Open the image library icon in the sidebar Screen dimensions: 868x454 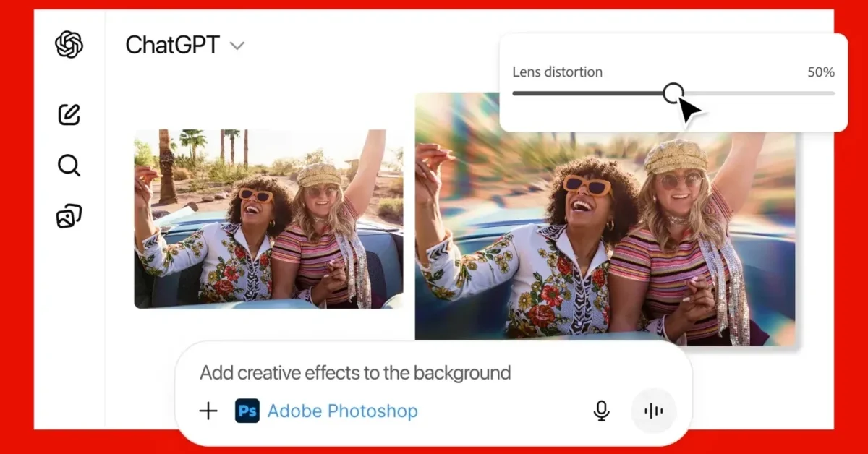tap(68, 215)
